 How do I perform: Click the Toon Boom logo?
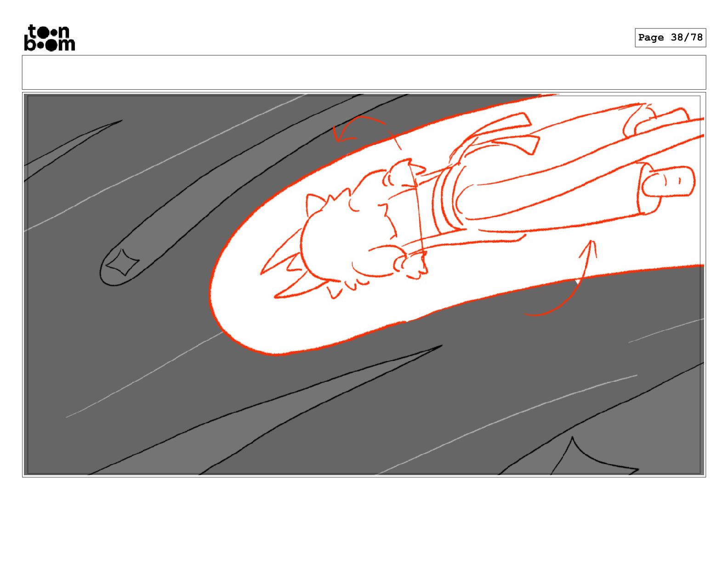point(49,38)
